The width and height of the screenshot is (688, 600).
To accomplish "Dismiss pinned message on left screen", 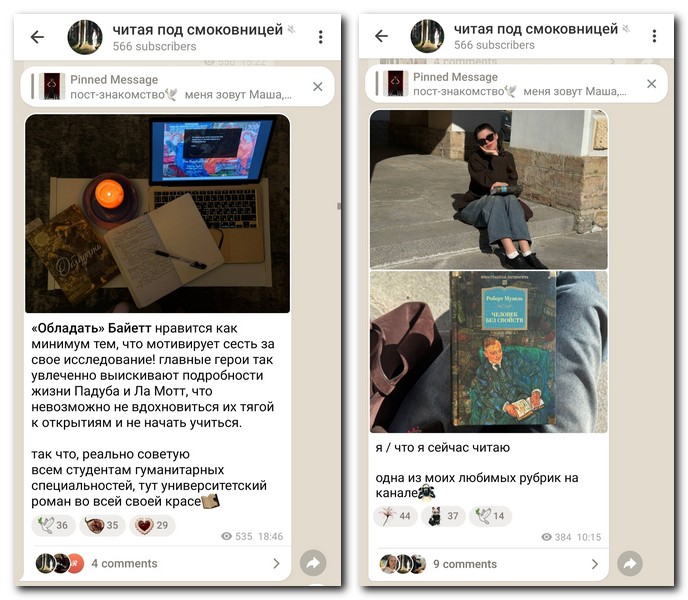I will tap(318, 86).
